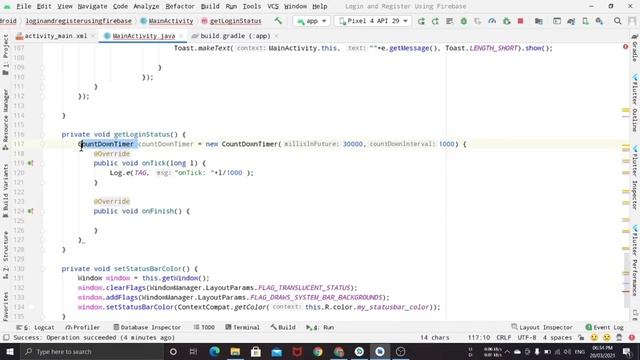Viewport: 640px width, 360px height.
Task: Open the Pixel 4 API 29 device dropdown
Action: coord(373,21)
